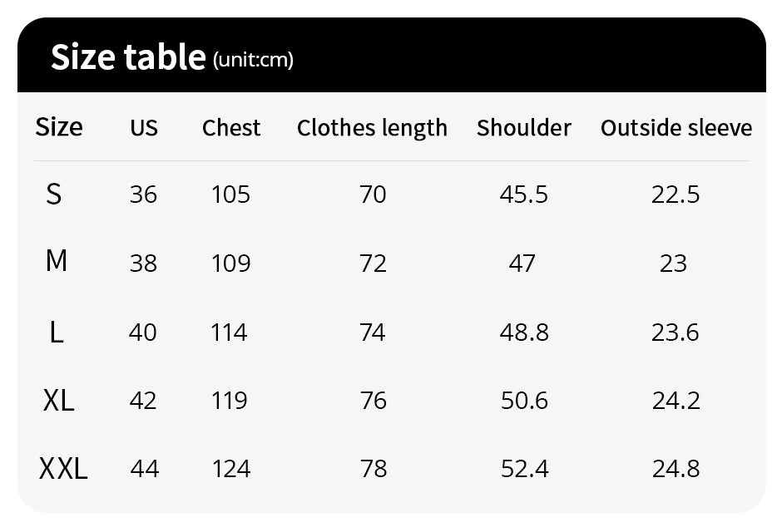Click the Size column header
This screenshot has width=782, height=532.
(59, 127)
